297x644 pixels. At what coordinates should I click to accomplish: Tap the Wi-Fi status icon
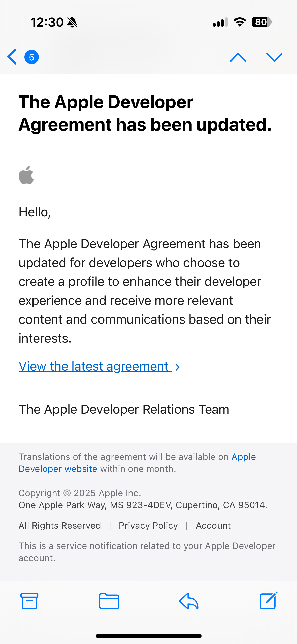tap(240, 22)
